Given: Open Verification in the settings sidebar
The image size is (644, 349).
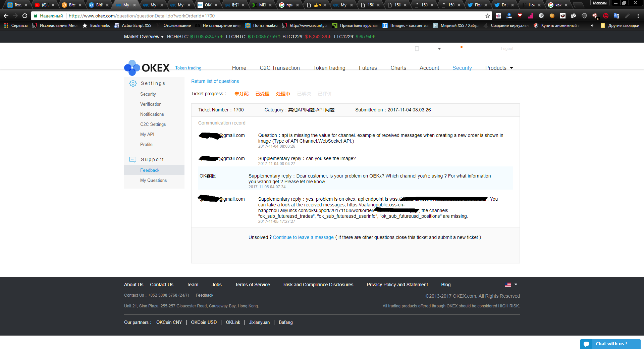Looking at the screenshot, I should tap(151, 104).
